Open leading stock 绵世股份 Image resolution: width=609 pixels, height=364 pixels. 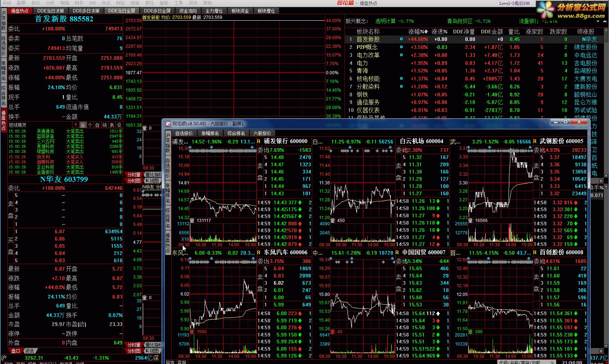(585, 47)
